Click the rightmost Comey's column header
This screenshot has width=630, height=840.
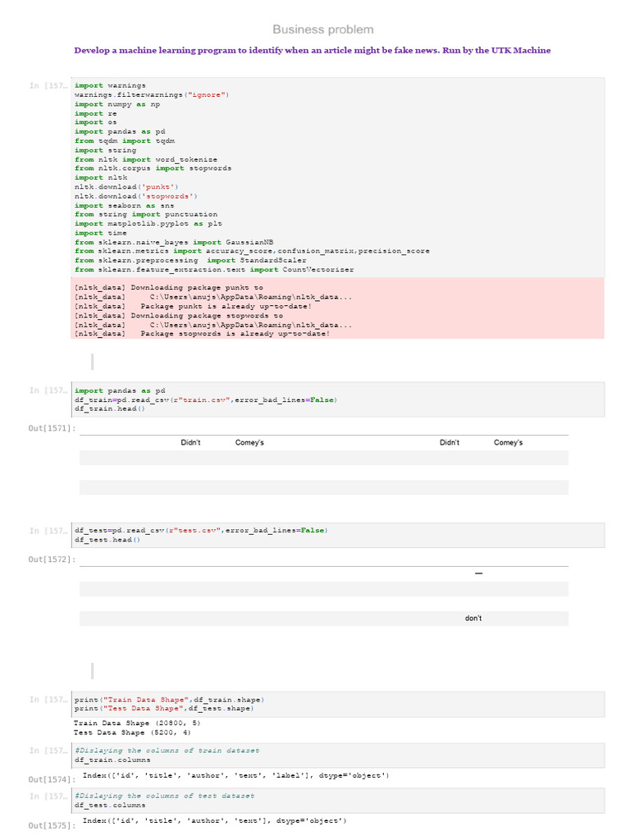[508, 442]
